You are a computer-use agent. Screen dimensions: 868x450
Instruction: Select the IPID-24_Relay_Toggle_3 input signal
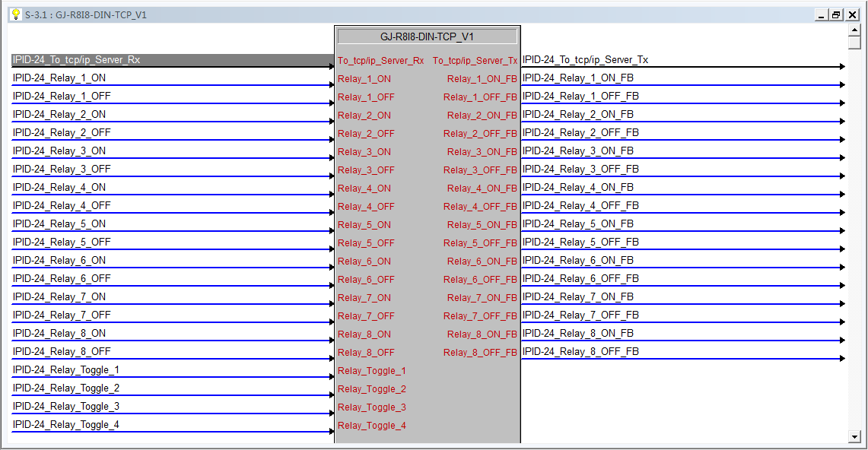pos(172,407)
